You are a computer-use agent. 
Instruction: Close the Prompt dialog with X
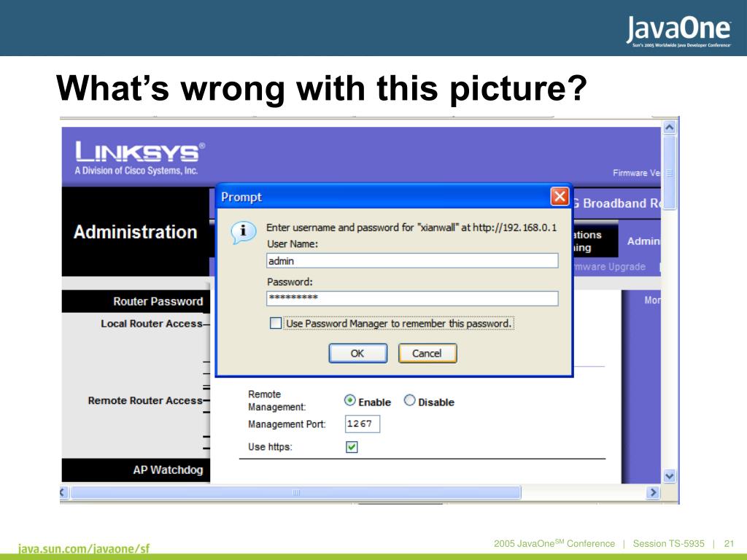pyautogui.click(x=560, y=196)
